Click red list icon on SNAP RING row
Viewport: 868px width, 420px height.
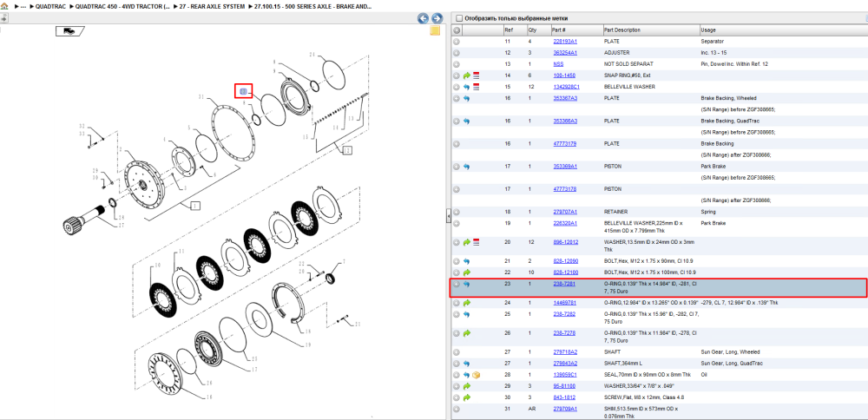[x=476, y=75]
